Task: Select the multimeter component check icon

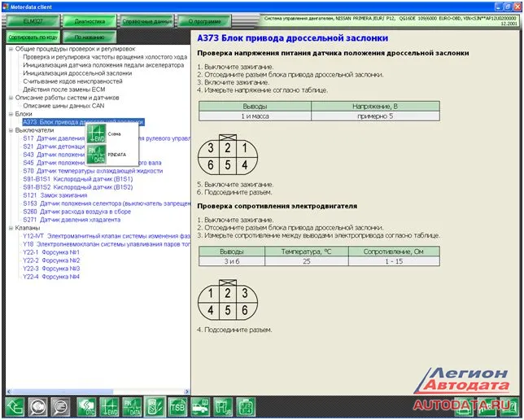Action: click(x=155, y=407)
